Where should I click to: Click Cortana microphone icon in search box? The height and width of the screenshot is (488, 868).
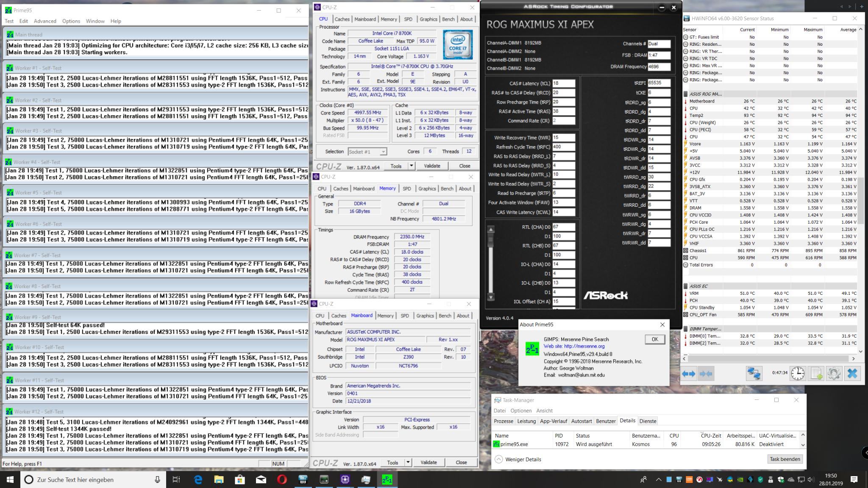click(x=157, y=480)
